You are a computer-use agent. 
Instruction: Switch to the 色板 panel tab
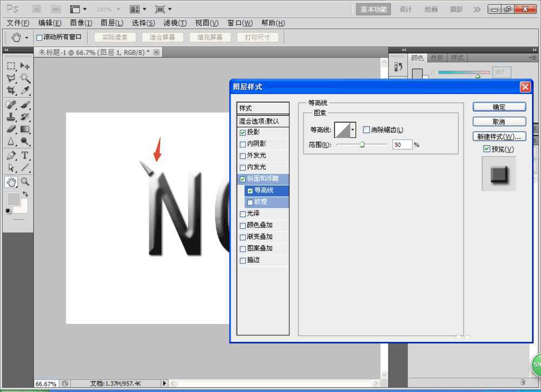(x=438, y=57)
